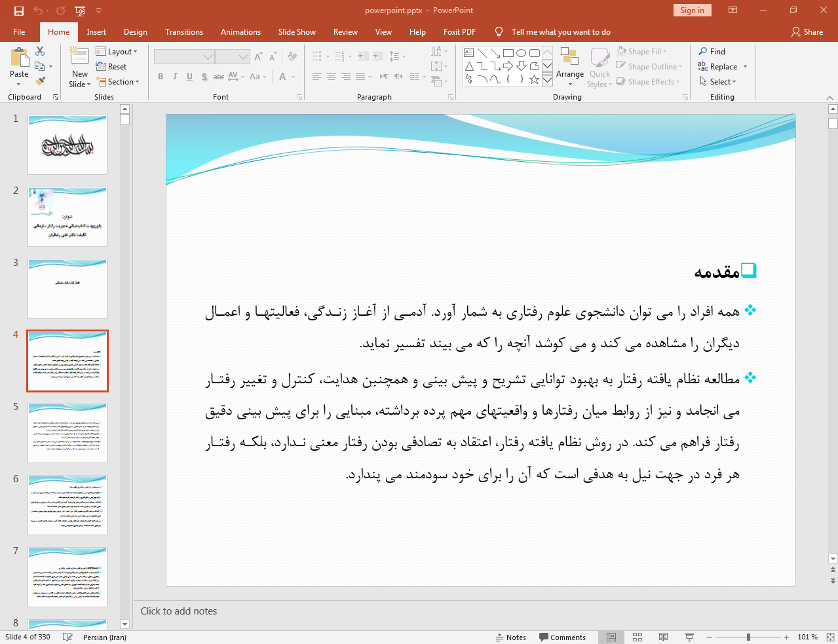Open Comments pane from status bar
This screenshot has height=644, width=838.
(562, 637)
